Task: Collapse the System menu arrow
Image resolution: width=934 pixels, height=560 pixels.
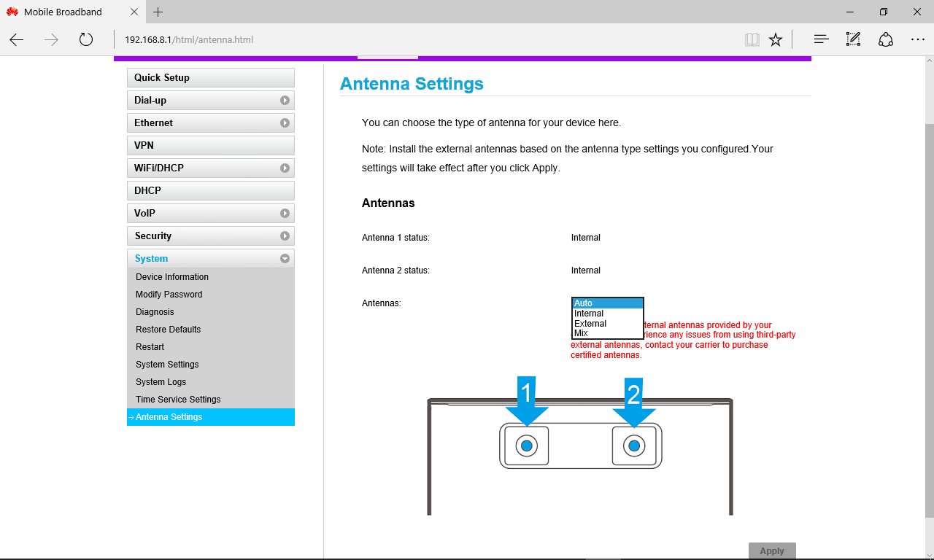Action: click(x=285, y=259)
